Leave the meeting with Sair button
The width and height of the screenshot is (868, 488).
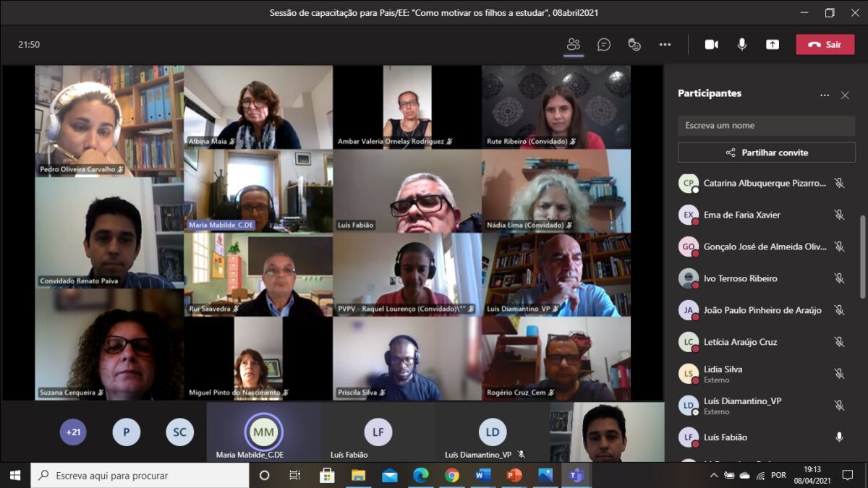(825, 44)
